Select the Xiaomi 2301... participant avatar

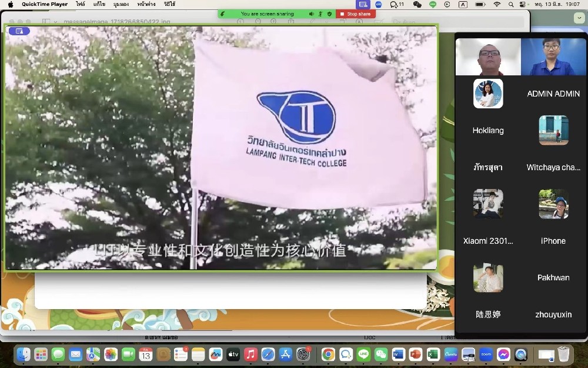pos(488,204)
